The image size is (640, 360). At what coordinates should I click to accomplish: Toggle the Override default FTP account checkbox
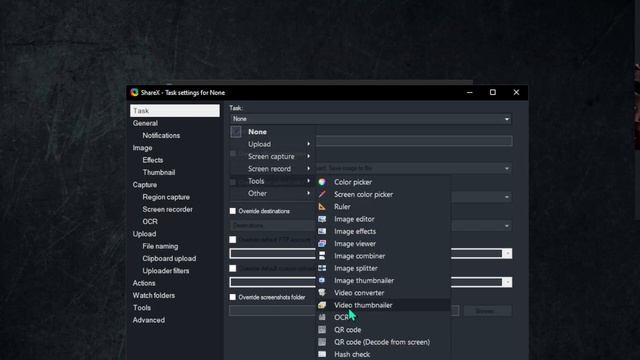(233, 240)
